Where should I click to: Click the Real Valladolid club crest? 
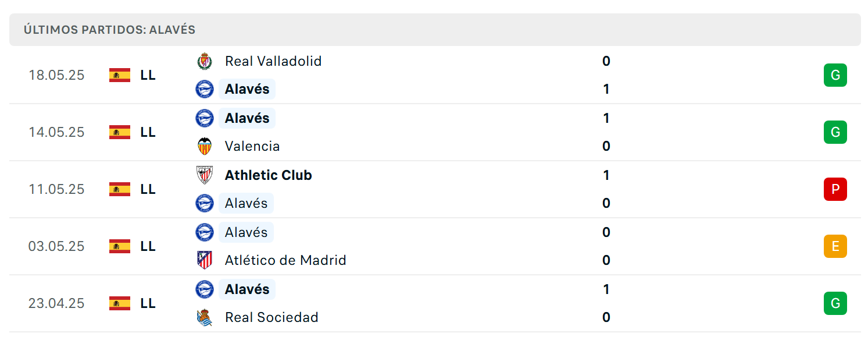pos(205,61)
